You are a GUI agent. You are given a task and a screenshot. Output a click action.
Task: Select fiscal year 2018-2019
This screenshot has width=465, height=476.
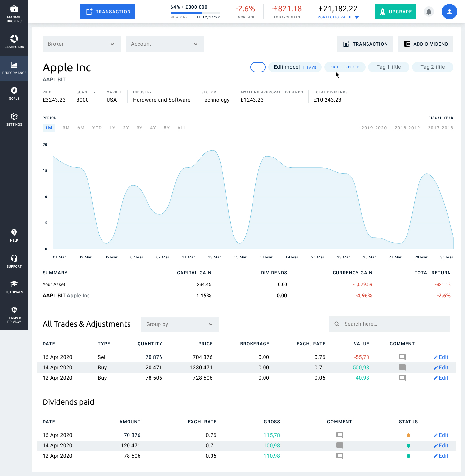click(x=407, y=128)
